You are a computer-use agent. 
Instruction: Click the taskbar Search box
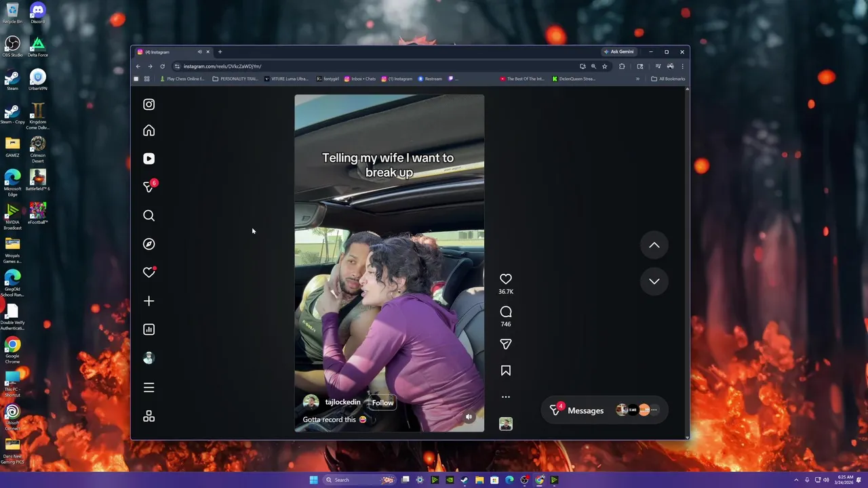[359, 480]
